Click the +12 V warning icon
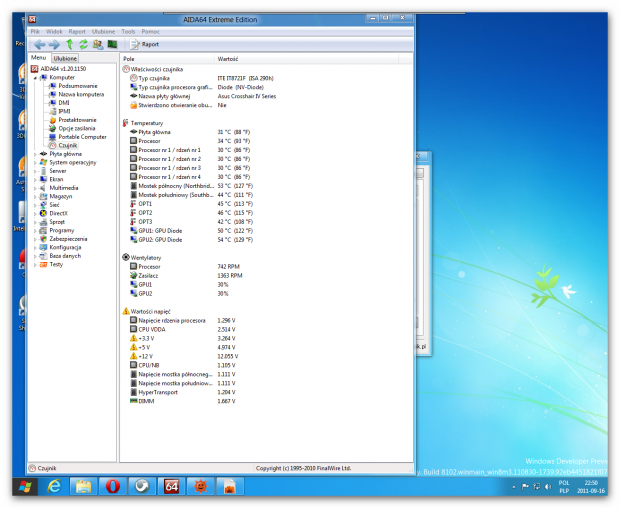This screenshot has height=508, width=620. click(x=134, y=356)
